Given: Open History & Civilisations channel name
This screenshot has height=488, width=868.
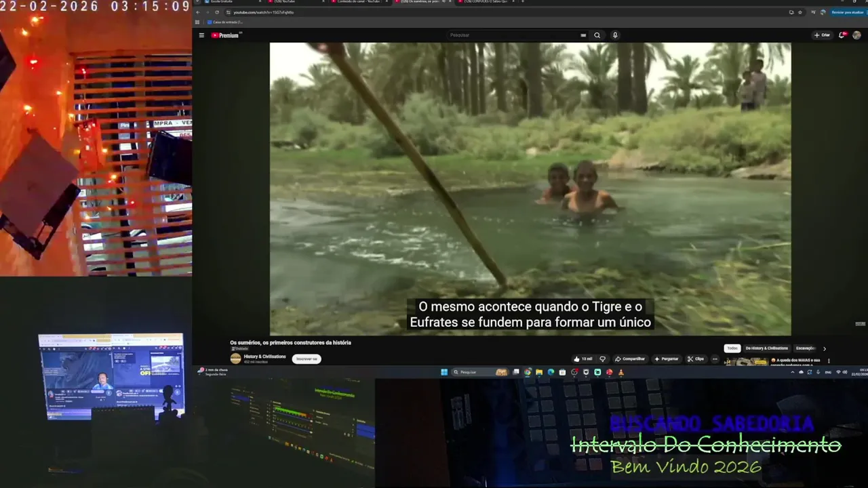Looking at the screenshot, I should 264,357.
